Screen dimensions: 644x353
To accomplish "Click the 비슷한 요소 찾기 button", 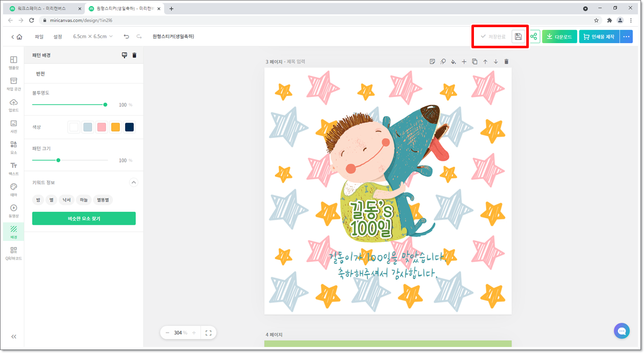I will click(84, 219).
